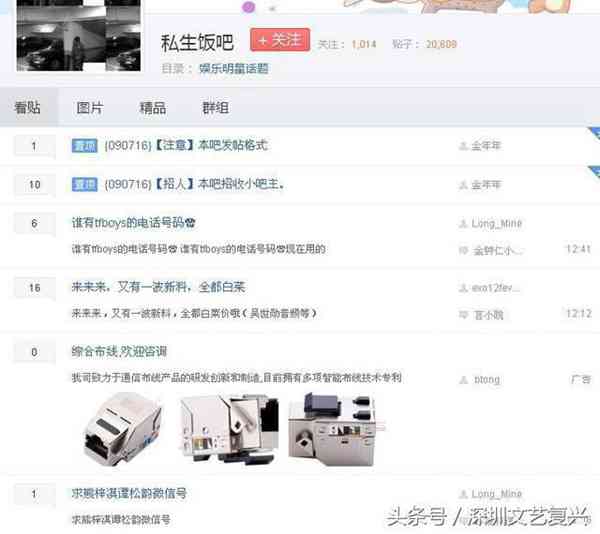Open the 精品 tab
The image size is (600, 534).
(x=152, y=108)
